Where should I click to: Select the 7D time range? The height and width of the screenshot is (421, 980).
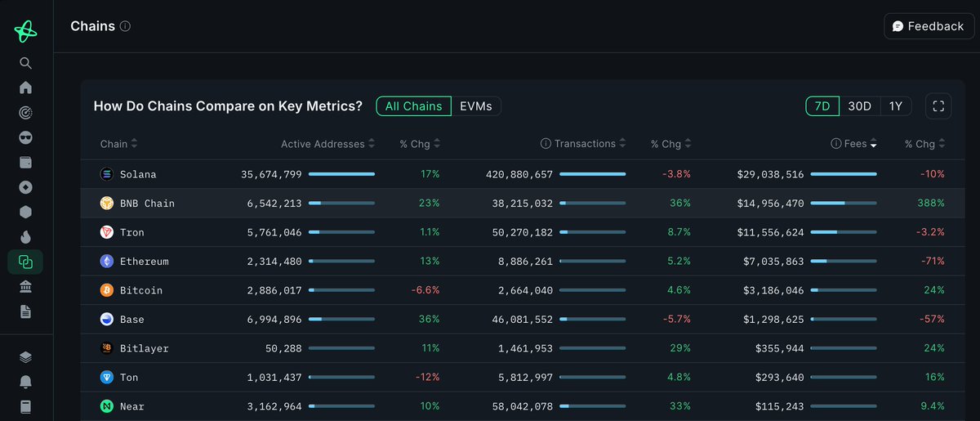(822, 106)
